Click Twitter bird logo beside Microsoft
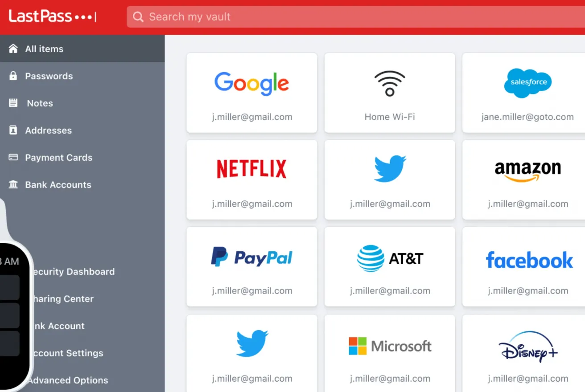 click(252, 343)
